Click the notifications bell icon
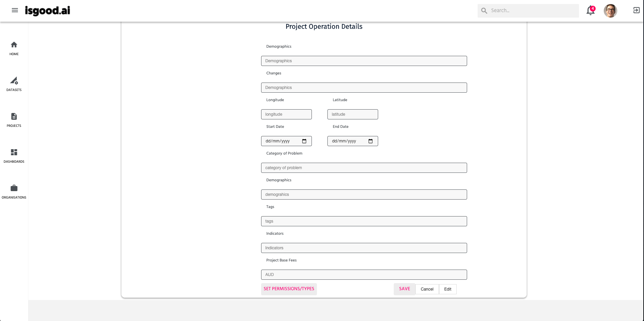The height and width of the screenshot is (321, 644). pos(590,11)
